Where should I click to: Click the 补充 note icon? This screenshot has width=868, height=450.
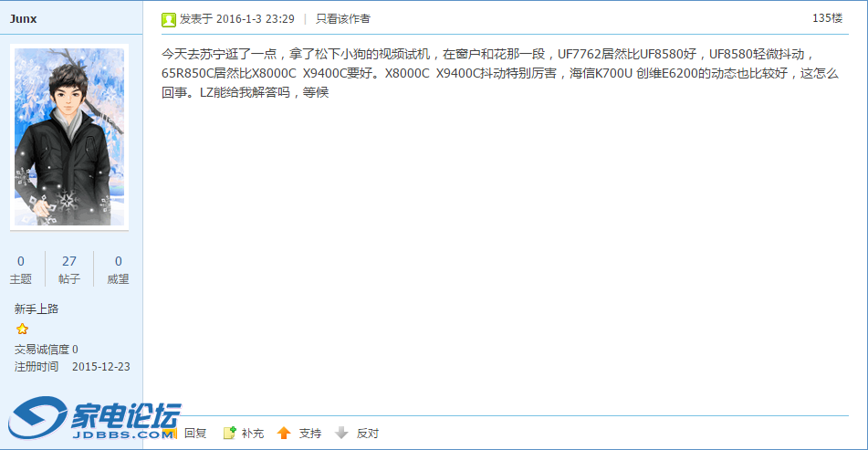coord(230,433)
